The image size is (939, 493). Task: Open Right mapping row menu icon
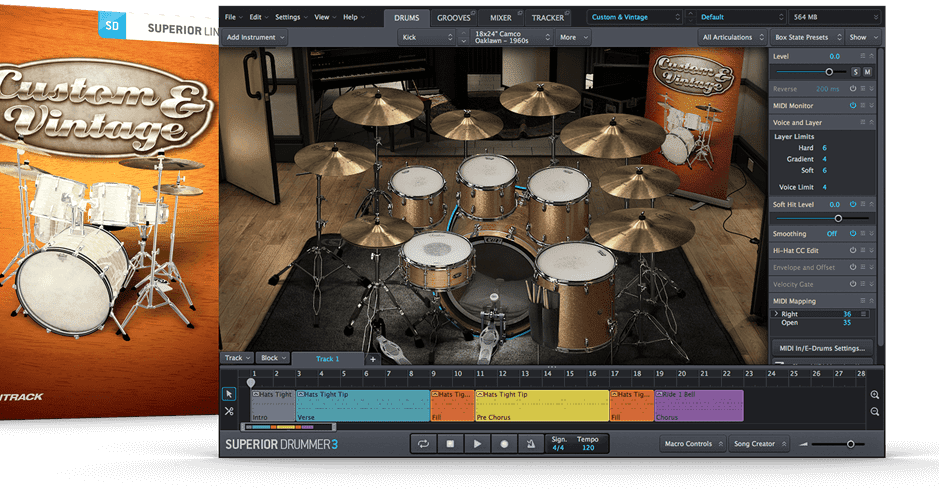pos(864,314)
